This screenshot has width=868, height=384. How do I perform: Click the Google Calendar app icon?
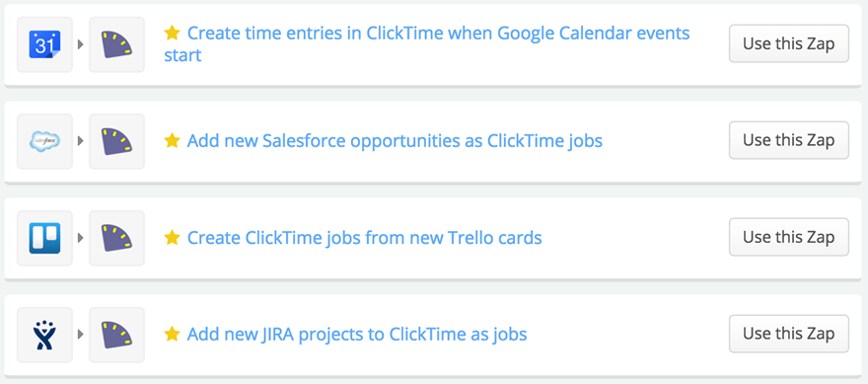(x=44, y=44)
